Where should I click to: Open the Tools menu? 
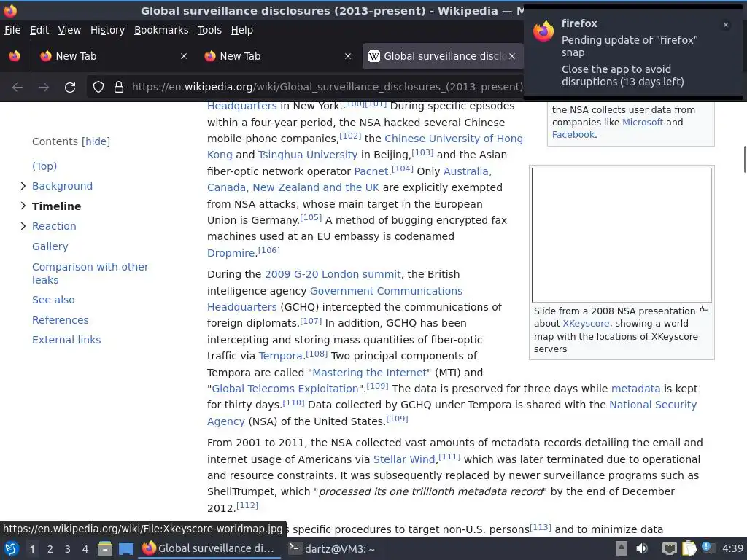tap(209, 30)
